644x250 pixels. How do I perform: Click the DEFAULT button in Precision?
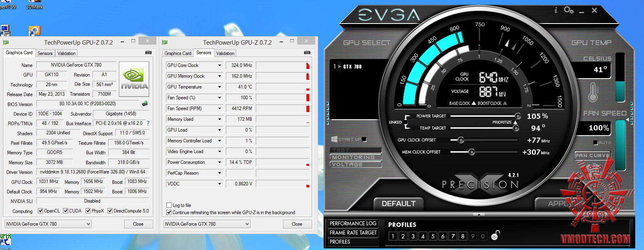(x=399, y=204)
